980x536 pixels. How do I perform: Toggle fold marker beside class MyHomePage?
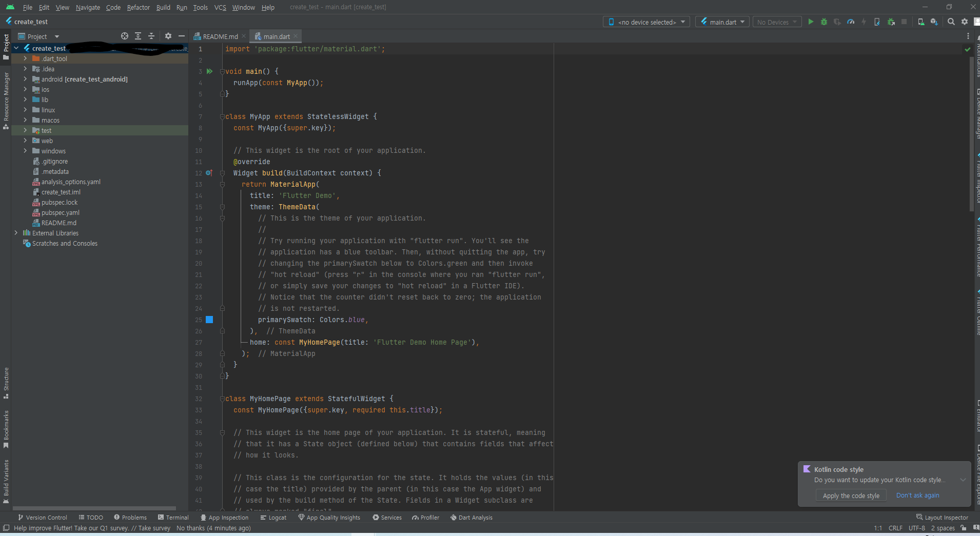(x=222, y=399)
